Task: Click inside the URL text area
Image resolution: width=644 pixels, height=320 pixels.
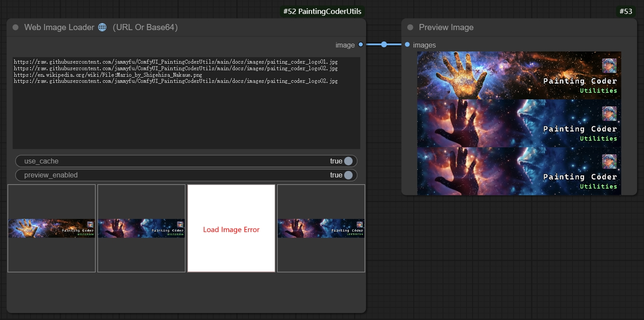Action: [186, 103]
